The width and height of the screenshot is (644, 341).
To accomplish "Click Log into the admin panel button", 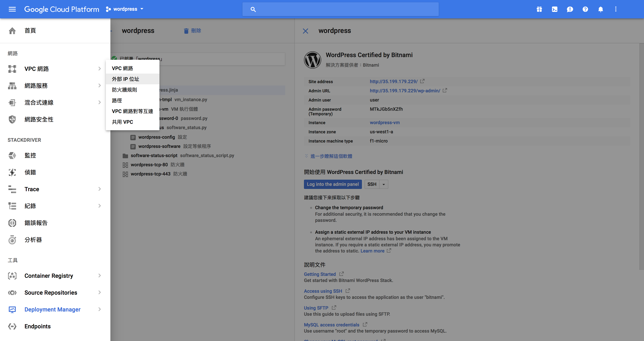I will tap(333, 184).
